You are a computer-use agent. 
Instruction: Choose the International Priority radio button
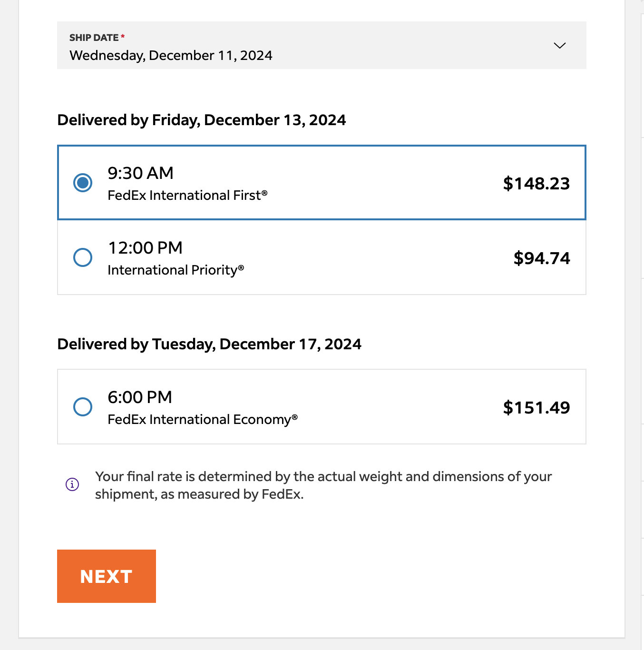83,257
